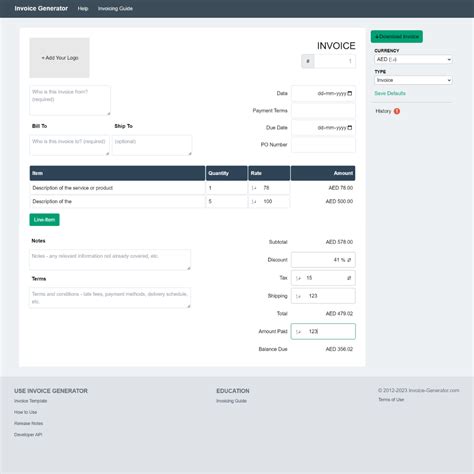474x474 pixels.
Task: Click rate field with value 78
Action: click(x=269, y=188)
